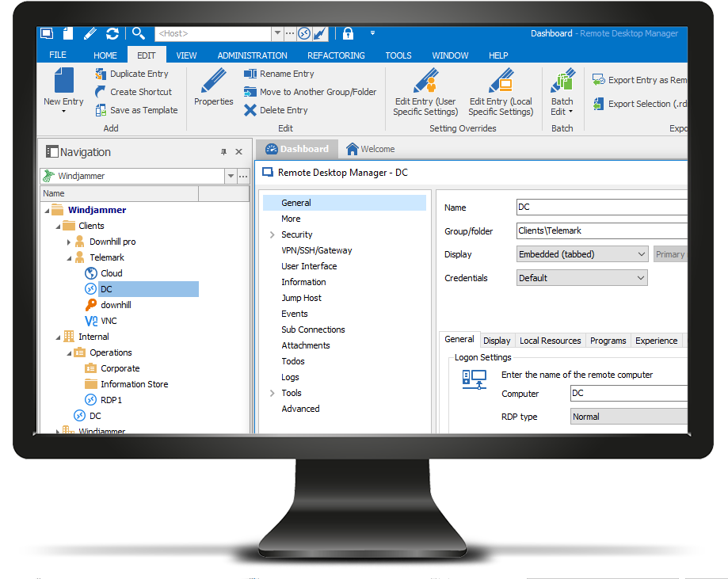The image size is (728, 579).
Task: Collapse the Telemark folder
Action: (68, 257)
